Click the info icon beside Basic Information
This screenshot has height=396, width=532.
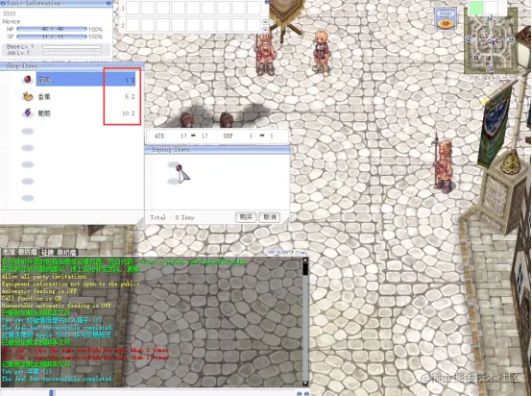point(4,3)
